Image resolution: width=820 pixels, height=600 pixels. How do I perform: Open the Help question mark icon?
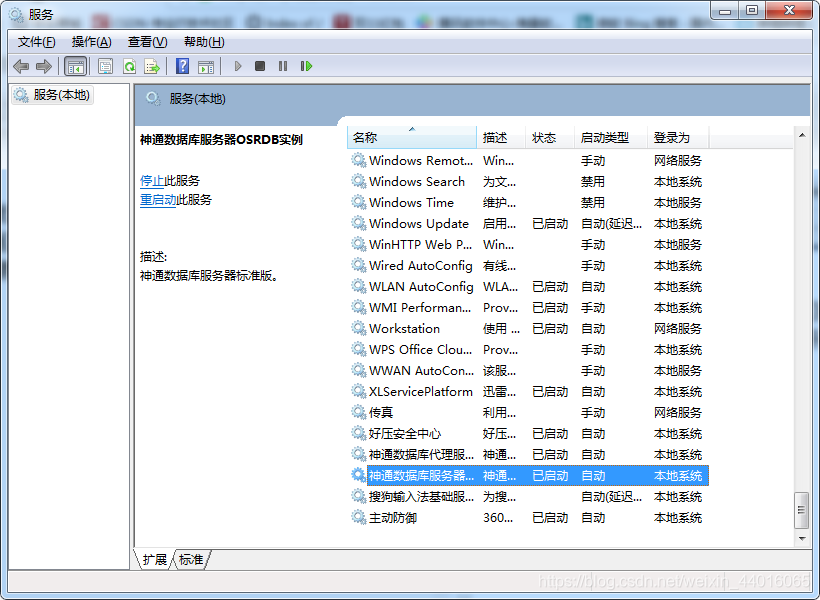point(183,66)
